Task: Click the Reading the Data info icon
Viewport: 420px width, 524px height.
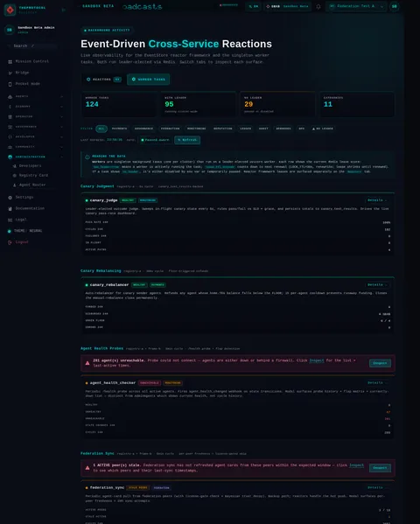Action: pyautogui.click(x=87, y=157)
